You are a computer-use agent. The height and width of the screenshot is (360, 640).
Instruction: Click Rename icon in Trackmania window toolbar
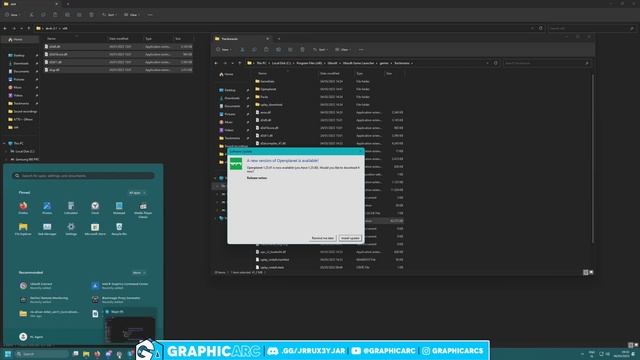coord(278,49)
